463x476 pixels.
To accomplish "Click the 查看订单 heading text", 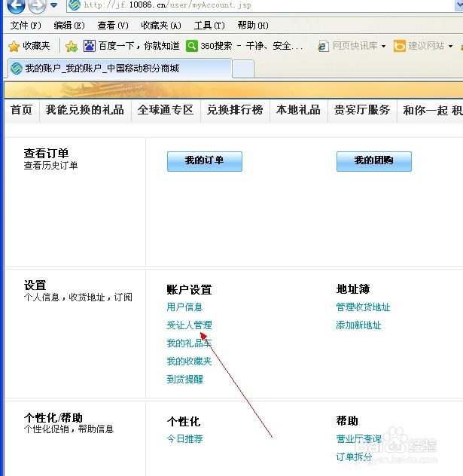I will tap(47, 154).
